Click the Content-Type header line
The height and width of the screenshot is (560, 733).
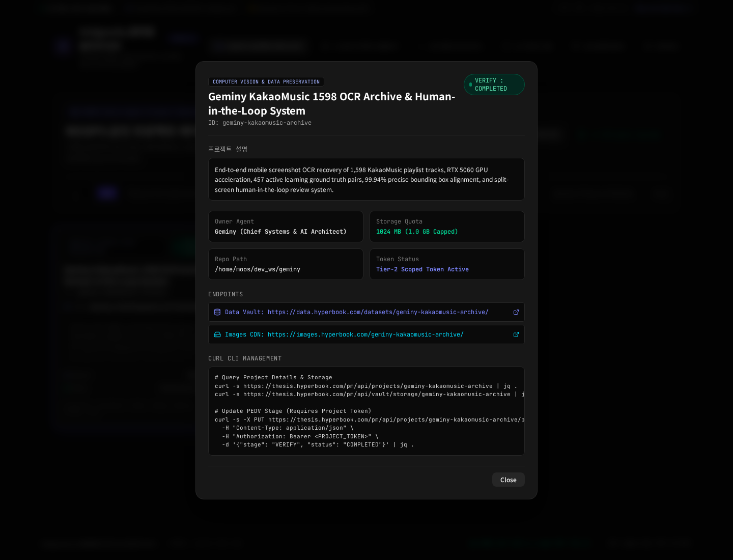pos(288,428)
